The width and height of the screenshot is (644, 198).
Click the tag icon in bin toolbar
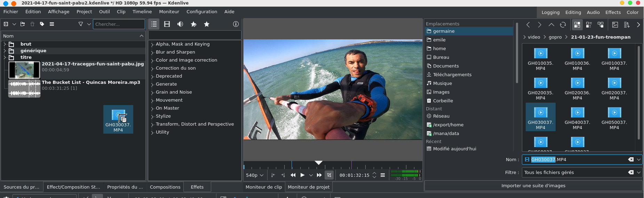click(42, 24)
